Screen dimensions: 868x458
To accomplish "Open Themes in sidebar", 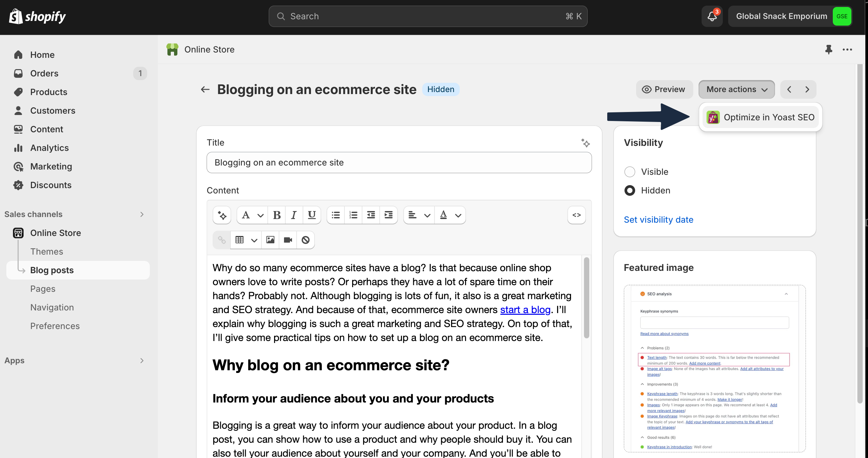I will (47, 252).
